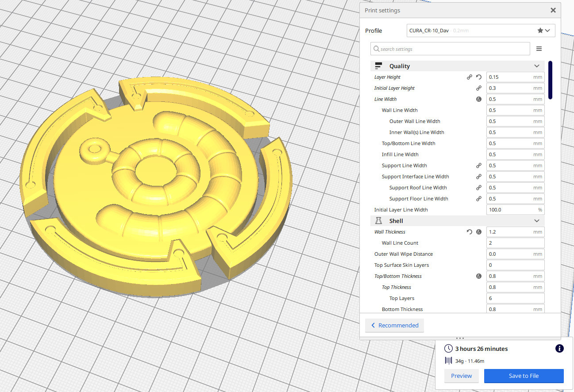Viewport: 574px width, 392px height.
Task: Edit Support Roof Line Width value
Action: (x=515, y=188)
